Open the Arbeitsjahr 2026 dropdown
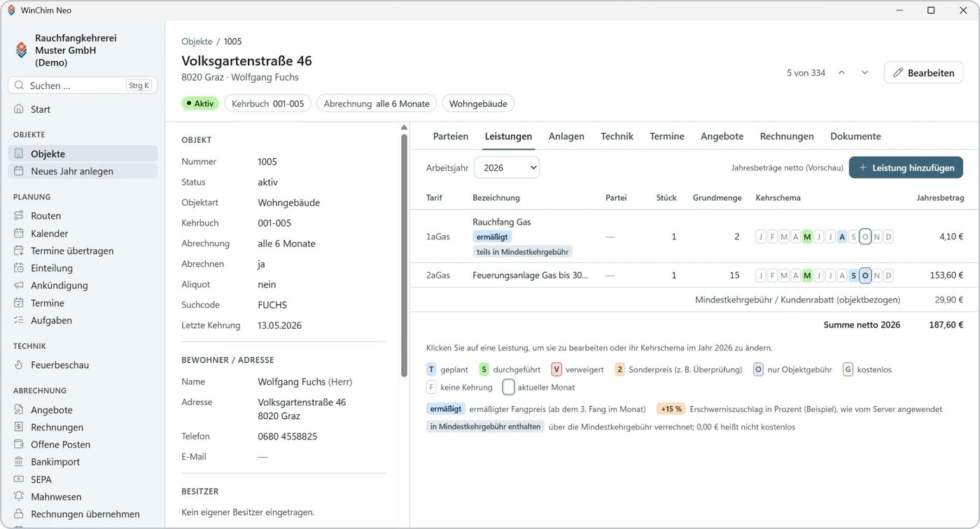 tap(507, 168)
